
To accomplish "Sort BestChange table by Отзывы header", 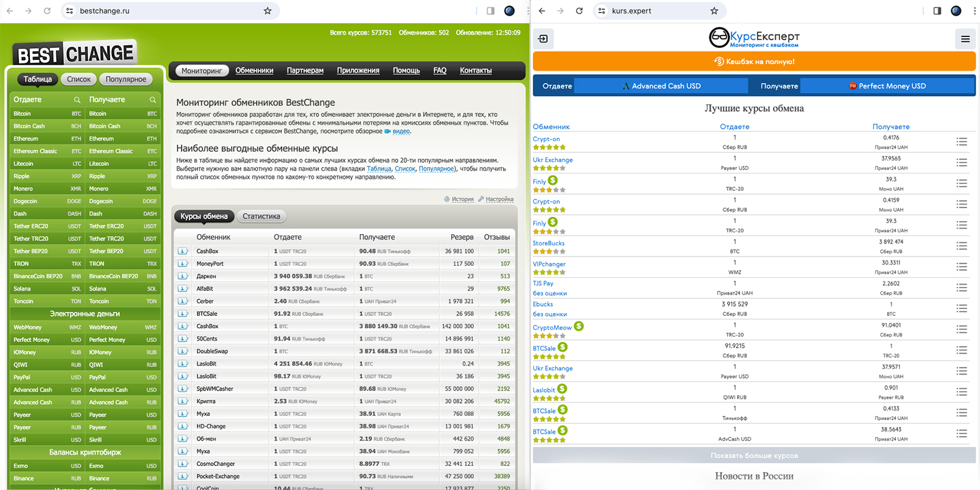I will [496, 237].
